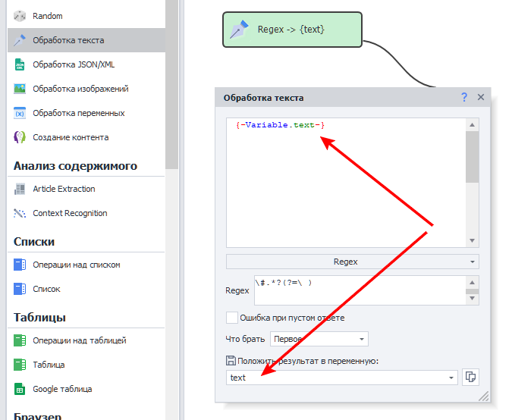
Task: Select Article Extraction item
Action: (x=86, y=189)
